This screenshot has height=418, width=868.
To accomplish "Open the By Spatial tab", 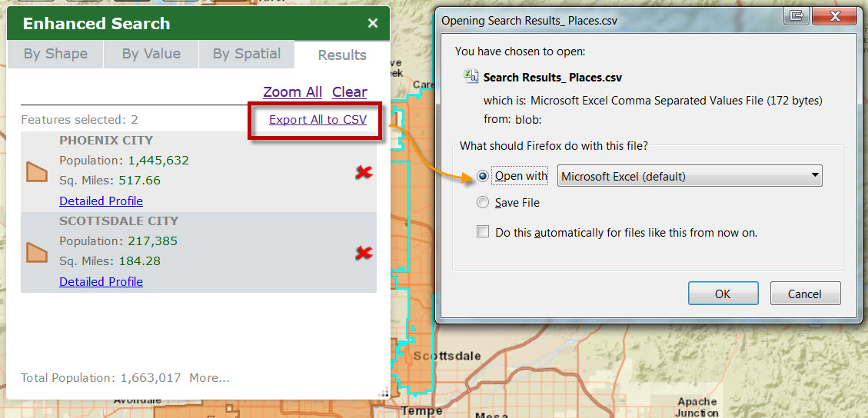I will [246, 55].
